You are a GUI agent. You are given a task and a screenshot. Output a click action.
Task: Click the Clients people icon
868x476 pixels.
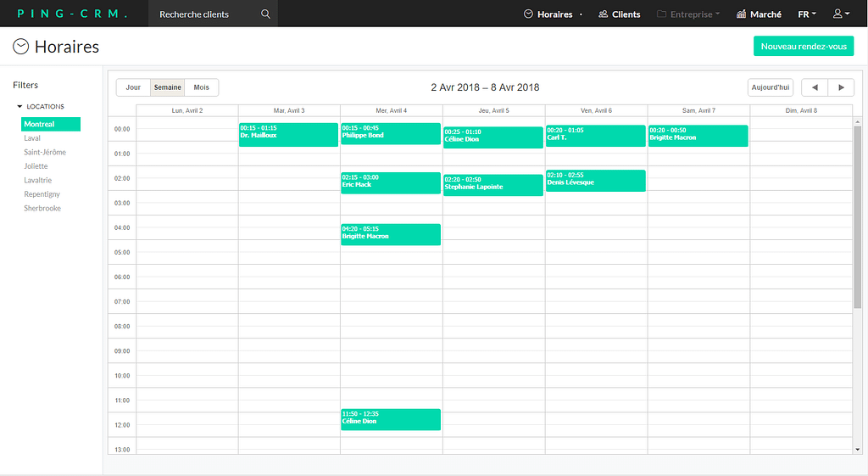click(x=604, y=14)
